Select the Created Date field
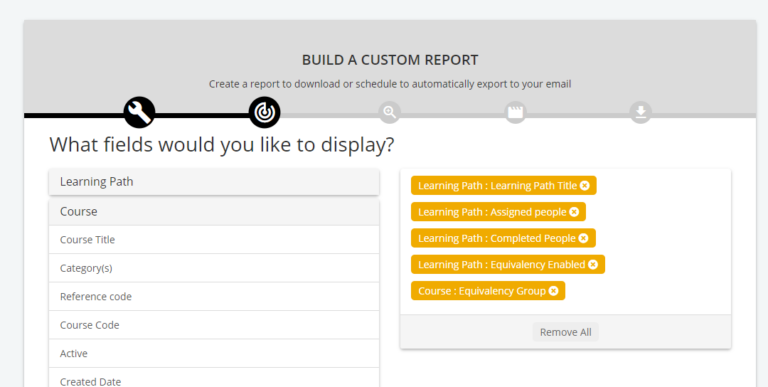The width and height of the screenshot is (768, 387). click(x=214, y=378)
